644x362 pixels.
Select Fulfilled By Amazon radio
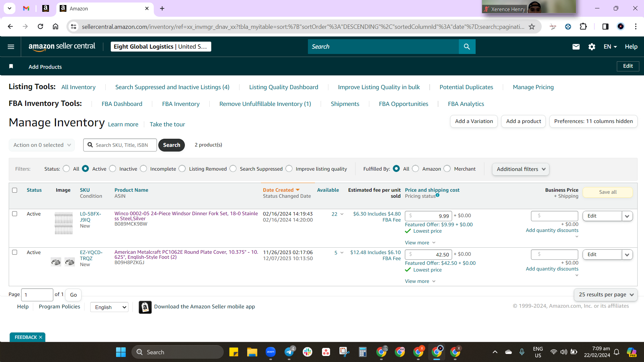click(x=416, y=169)
